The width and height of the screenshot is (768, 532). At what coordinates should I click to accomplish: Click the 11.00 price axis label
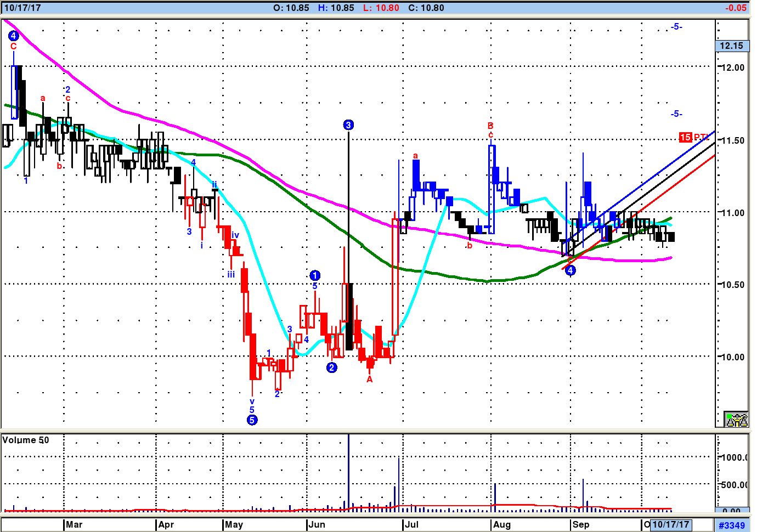732,213
